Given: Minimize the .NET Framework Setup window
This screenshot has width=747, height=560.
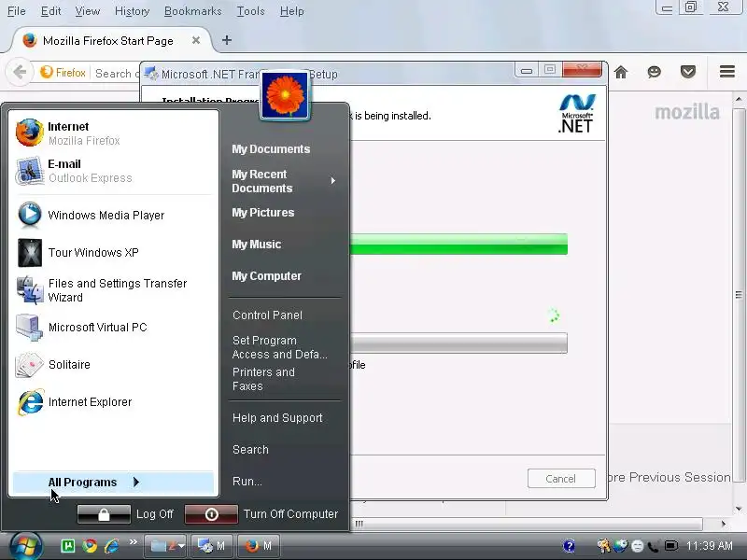Looking at the screenshot, I should tap(527, 71).
